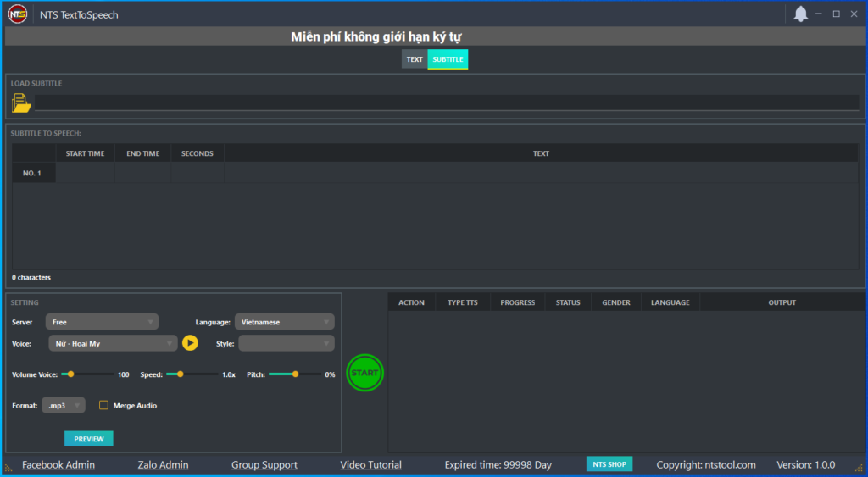Click the Pitch slider handle
The height and width of the screenshot is (477, 868).
point(295,374)
